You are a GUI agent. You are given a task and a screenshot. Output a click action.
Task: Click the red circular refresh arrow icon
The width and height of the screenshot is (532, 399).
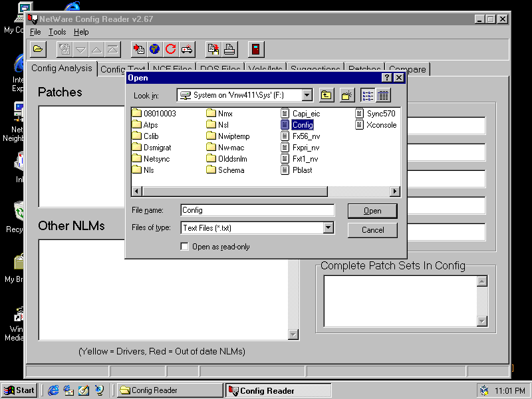click(x=171, y=49)
